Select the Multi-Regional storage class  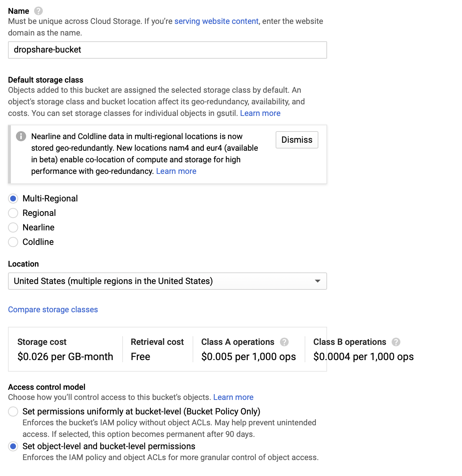pyautogui.click(x=13, y=199)
